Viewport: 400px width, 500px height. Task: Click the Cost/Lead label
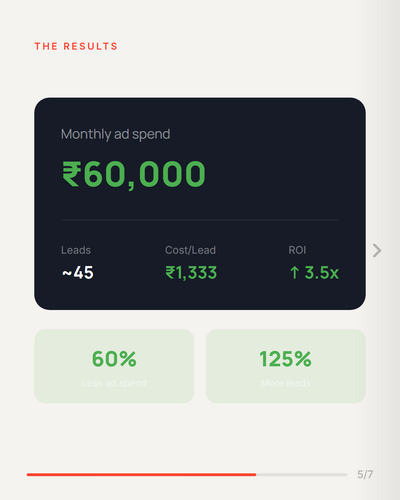click(190, 250)
